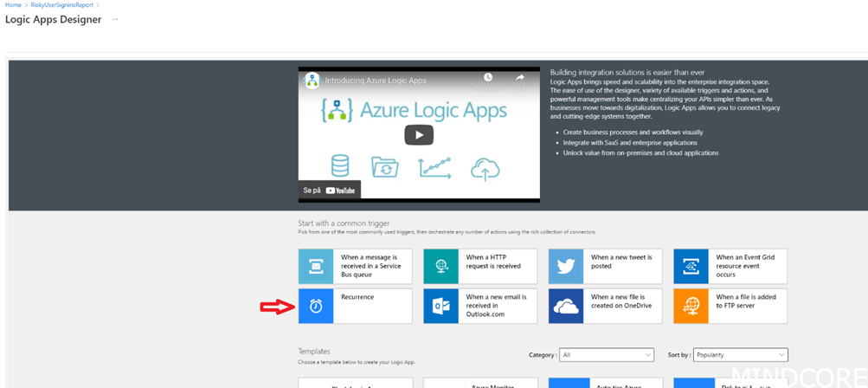868x388 pixels.
Task: Open the ellipsis menu beside Logic Apps Designer
Action: tap(115, 19)
